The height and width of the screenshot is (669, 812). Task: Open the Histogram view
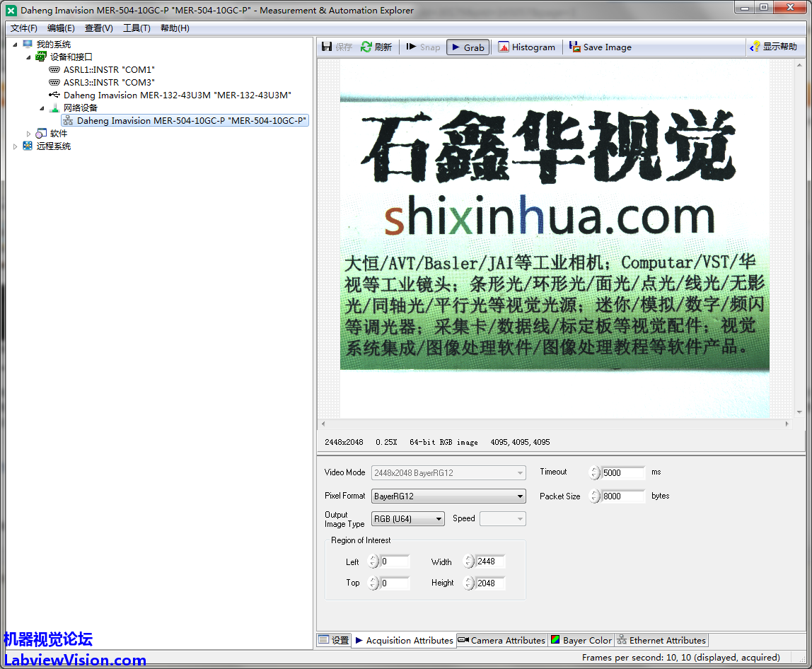pyautogui.click(x=526, y=47)
